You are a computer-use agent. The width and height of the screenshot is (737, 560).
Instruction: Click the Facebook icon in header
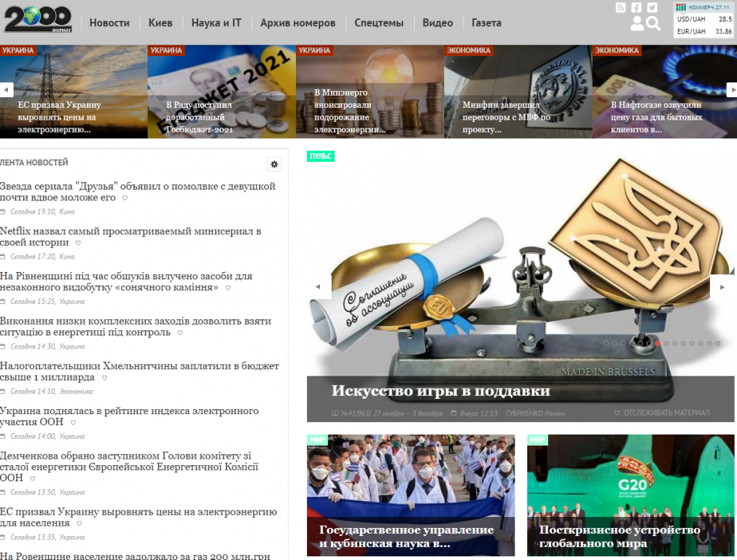tap(636, 7)
